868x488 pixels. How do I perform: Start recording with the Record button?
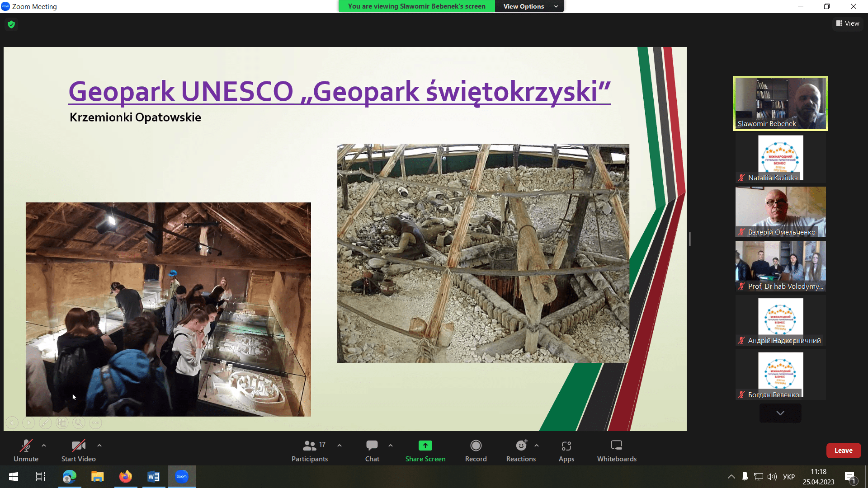pyautogui.click(x=476, y=450)
